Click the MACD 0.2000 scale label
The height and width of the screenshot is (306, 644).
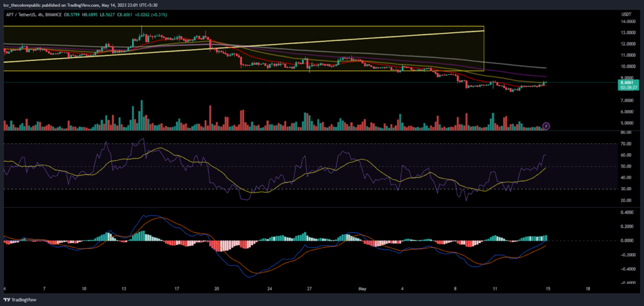[628, 227]
